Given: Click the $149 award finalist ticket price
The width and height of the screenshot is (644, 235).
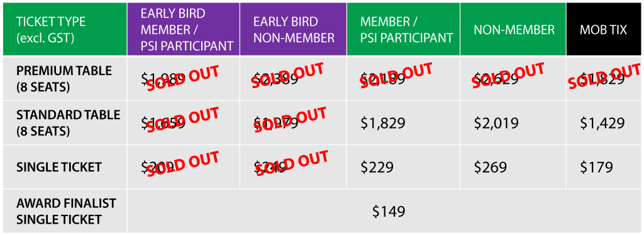Looking at the screenshot, I should pos(389,211).
